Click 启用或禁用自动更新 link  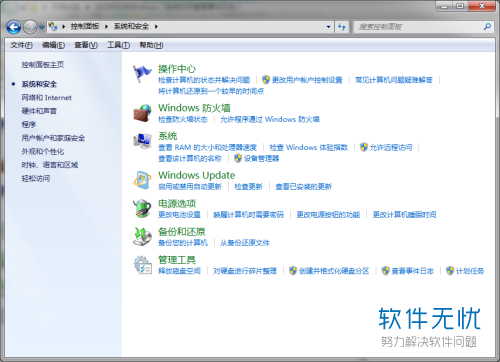tap(190, 187)
